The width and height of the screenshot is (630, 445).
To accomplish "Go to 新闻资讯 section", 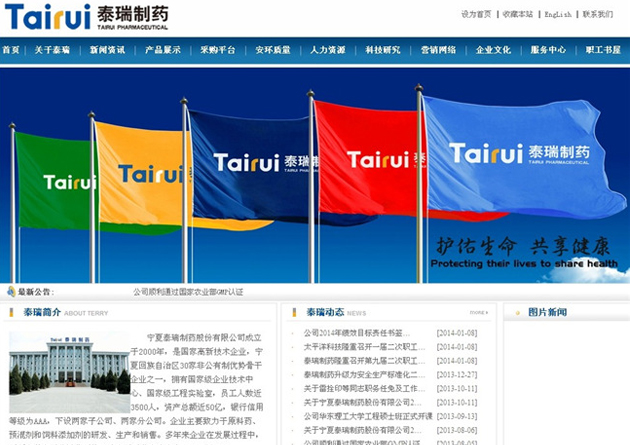I will click(107, 50).
